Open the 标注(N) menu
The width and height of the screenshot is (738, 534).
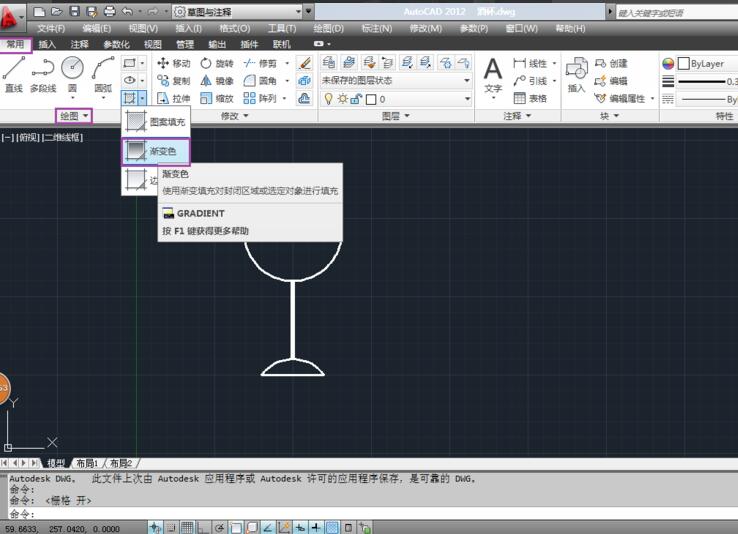[377, 29]
